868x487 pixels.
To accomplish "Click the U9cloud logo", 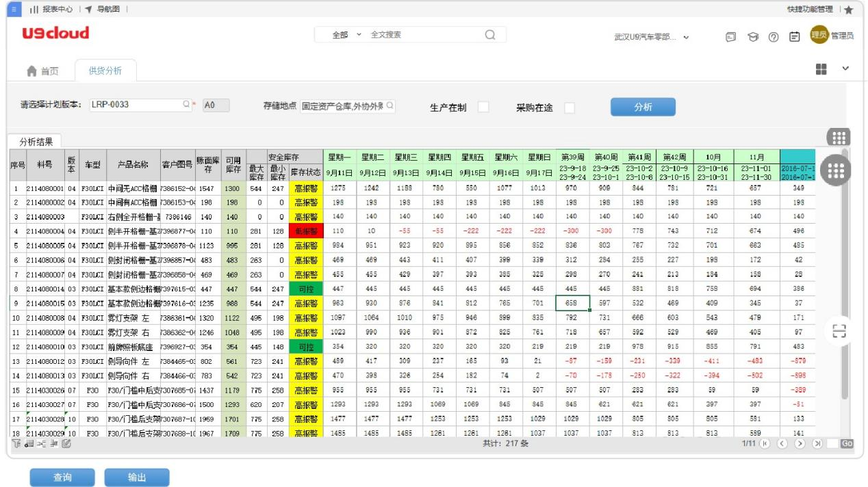I will click(x=55, y=34).
